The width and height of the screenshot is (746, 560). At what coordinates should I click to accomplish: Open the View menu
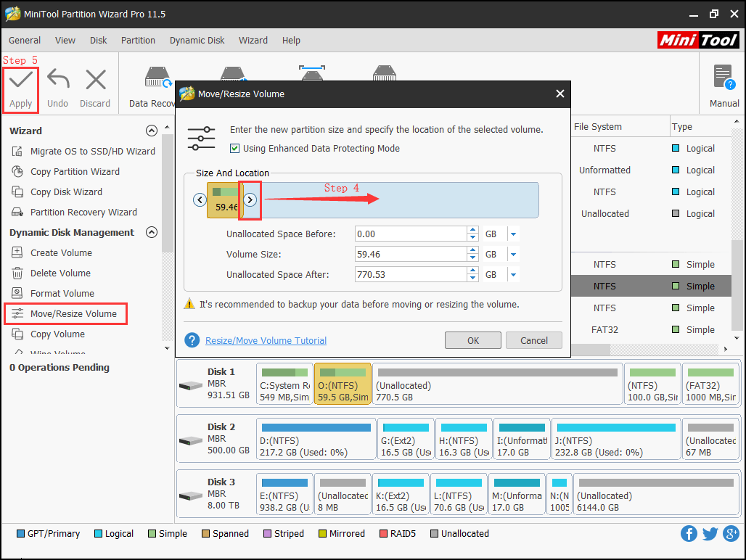pyautogui.click(x=65, y=41)
